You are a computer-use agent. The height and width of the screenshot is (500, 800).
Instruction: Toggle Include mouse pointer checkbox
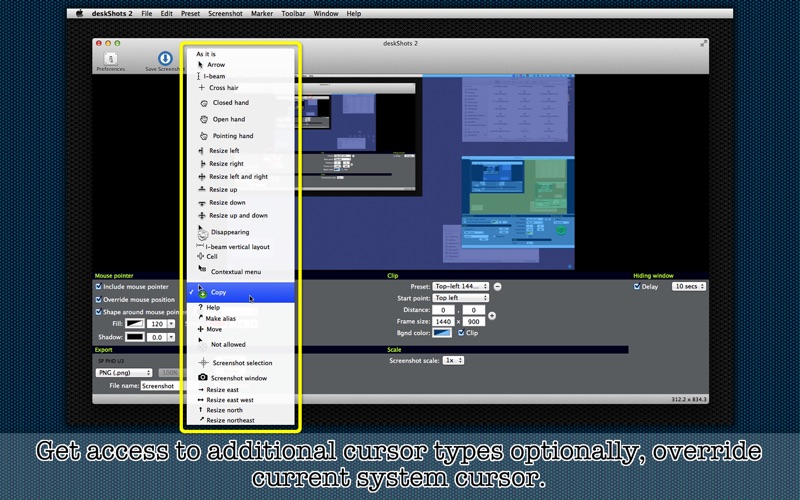point(98,286)
